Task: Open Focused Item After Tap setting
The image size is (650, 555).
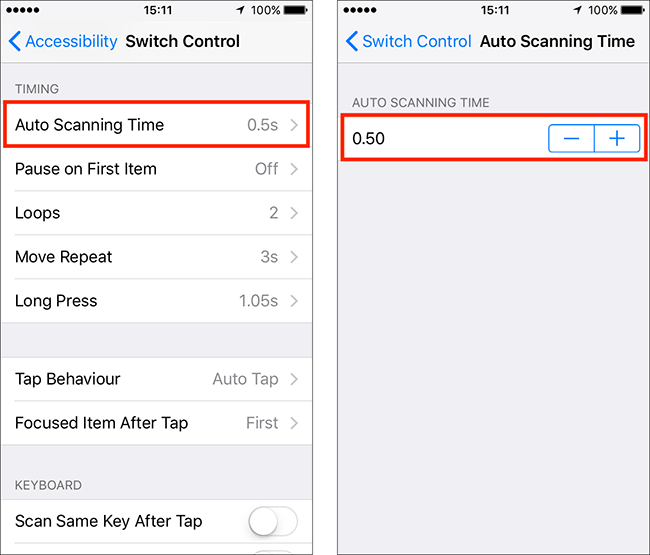Action: point(157,423)
